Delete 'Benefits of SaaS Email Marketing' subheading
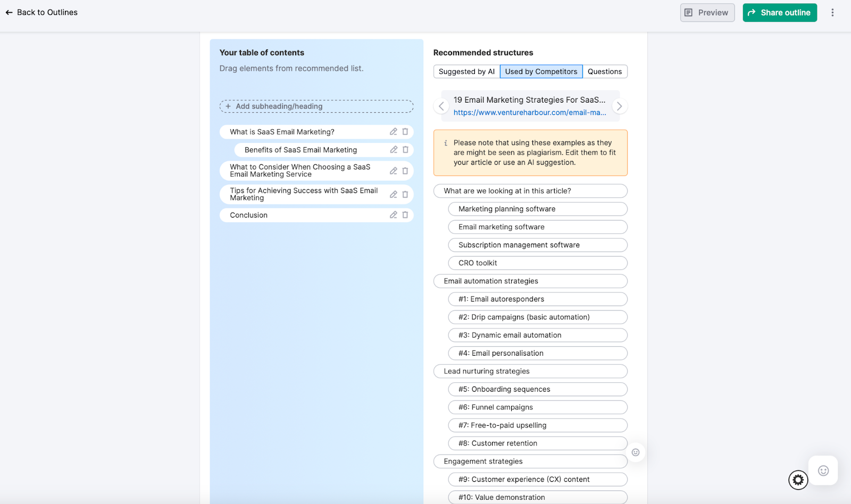 click(405, 150)
